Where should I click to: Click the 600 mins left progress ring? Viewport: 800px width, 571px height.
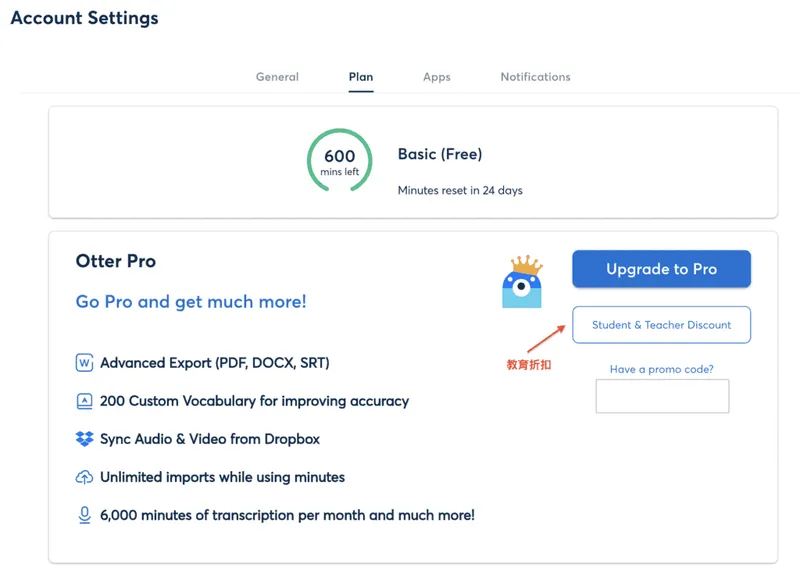click(339, 161)
